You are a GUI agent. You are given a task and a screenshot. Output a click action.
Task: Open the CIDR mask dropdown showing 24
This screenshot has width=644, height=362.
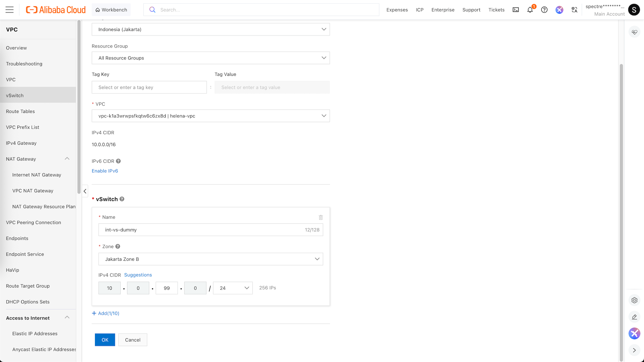click(x=233, y=288)
